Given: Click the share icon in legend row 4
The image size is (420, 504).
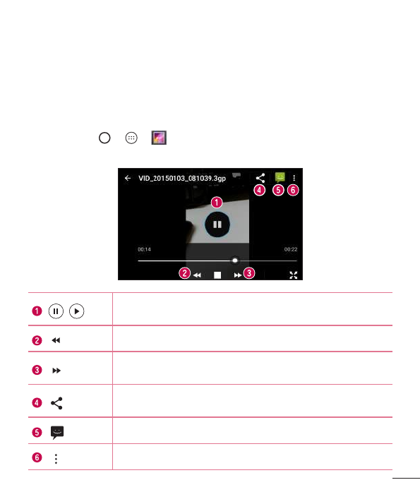Looking at the screenshot, I should pyautogui.click(x=57, y=403).
